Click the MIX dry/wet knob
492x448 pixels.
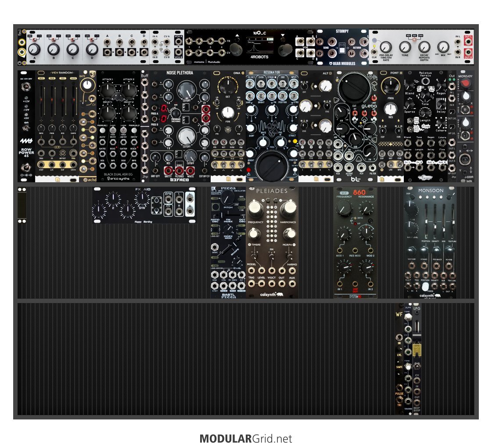(x=443, y=47)
